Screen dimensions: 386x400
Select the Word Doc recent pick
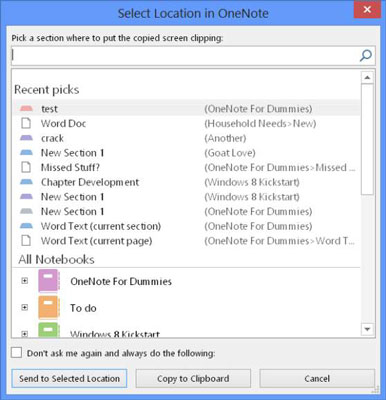pos(187,123)
